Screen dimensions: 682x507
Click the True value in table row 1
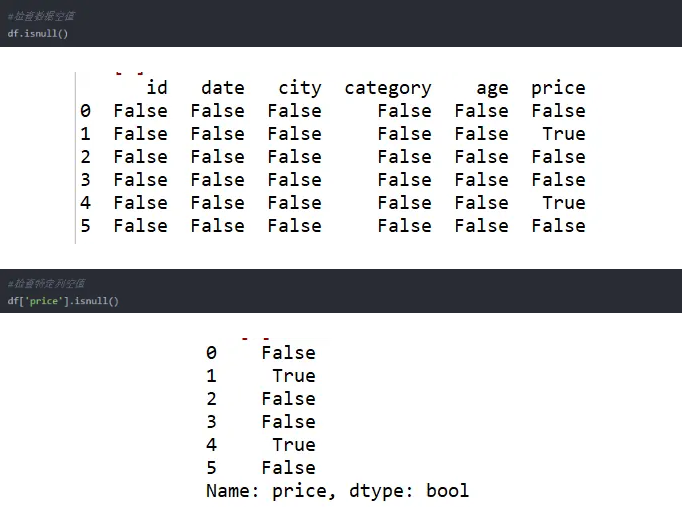tap(564, 133)
